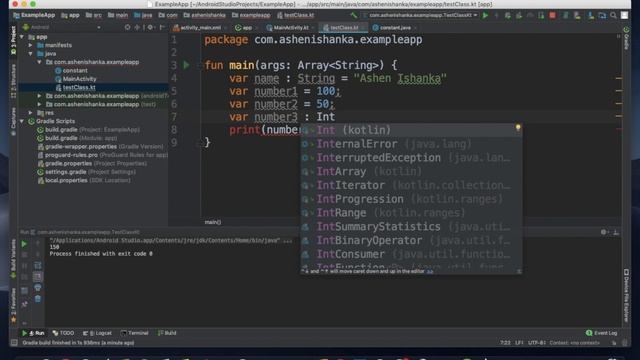Toggle the Project tool window side tab
The width and height of the screenshot is (640, 360).
13,41
